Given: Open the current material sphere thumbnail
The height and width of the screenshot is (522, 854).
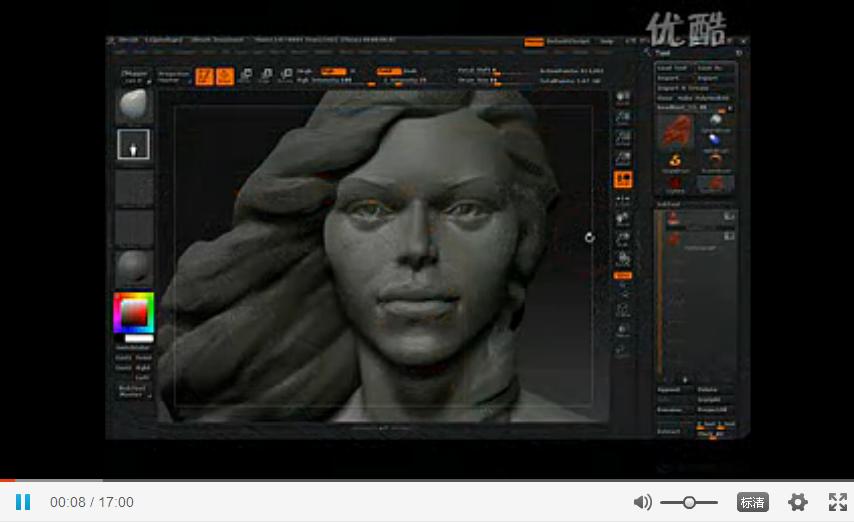Looking at the screenshot, I should click(134, 267).
